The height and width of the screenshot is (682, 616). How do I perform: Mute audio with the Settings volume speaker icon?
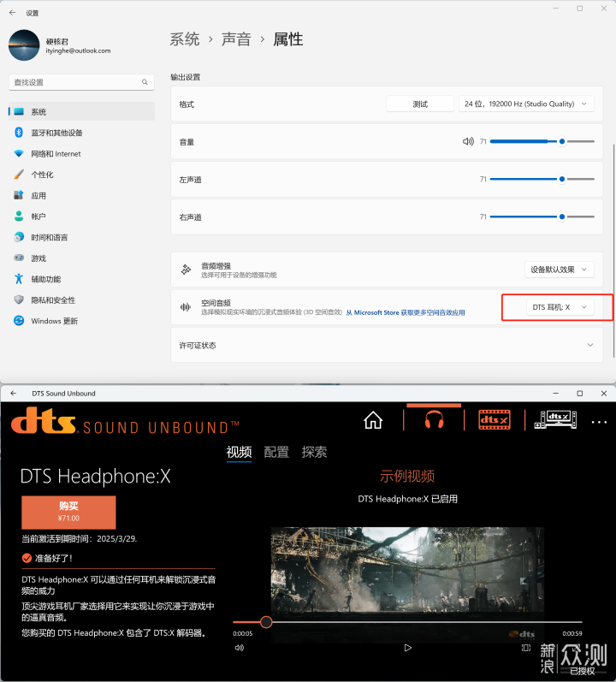coord(468,141)
